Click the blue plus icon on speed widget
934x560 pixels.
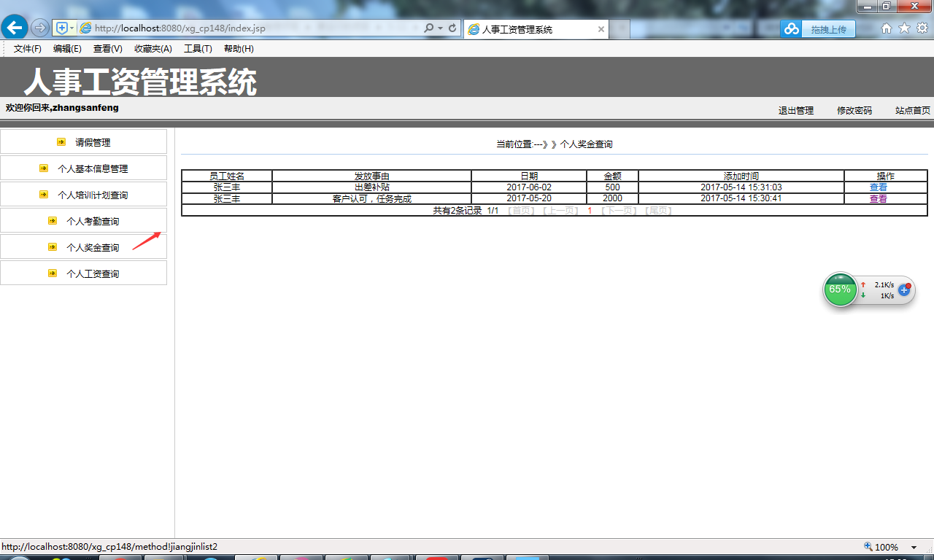(904, 290)
